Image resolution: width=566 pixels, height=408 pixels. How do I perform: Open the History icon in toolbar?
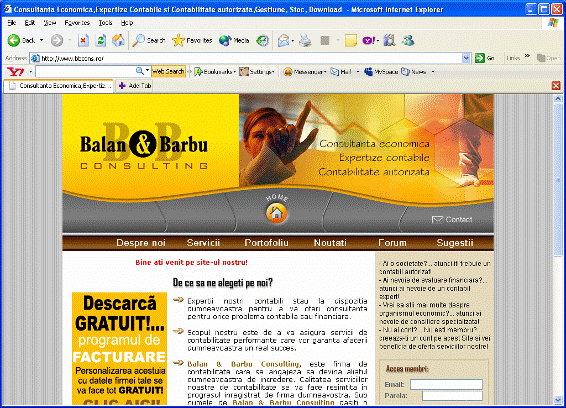coord(262,41)
